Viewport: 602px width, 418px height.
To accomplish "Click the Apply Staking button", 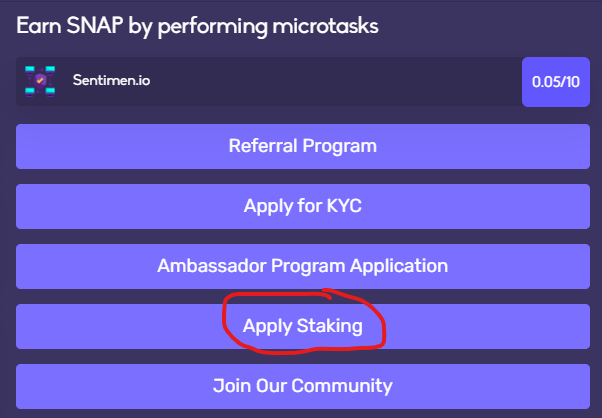I will 302,326.
